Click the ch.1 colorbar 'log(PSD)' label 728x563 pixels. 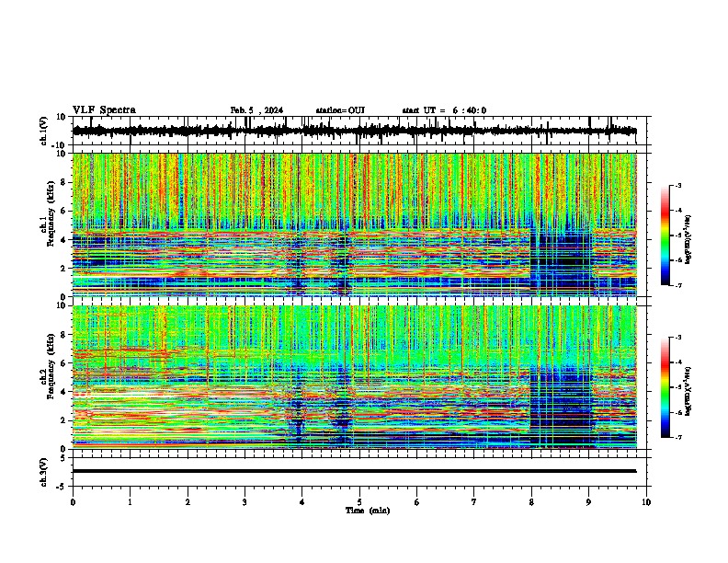[688, 240]
